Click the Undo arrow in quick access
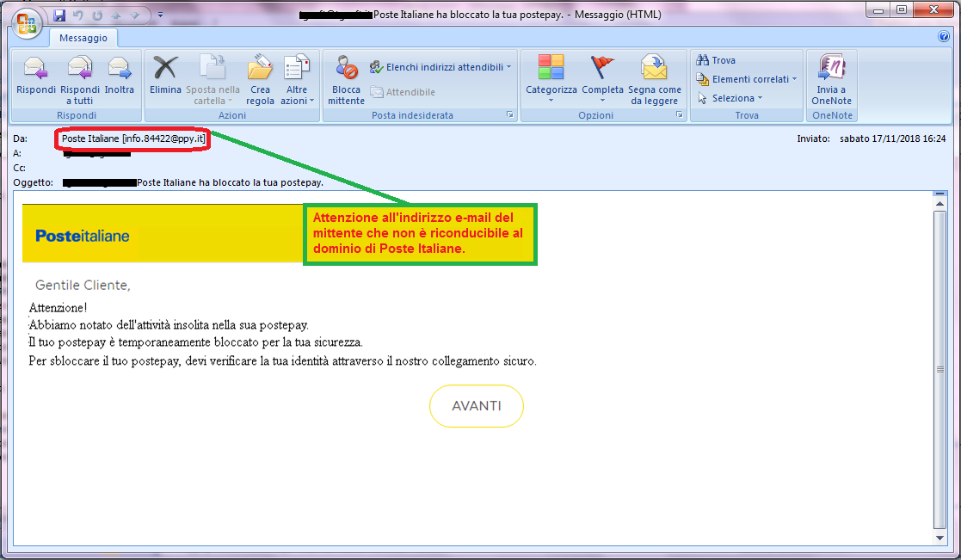Viewport: 961px width, 560px height. pyautogui.click(x=77, y=15)
